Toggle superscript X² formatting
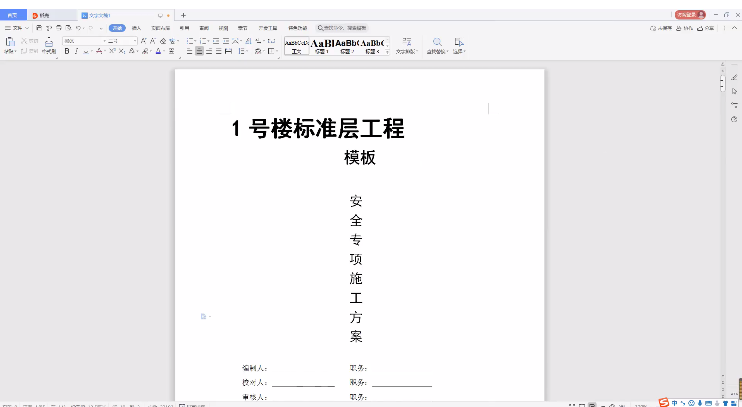This screenshot has width=742, height=407. 112,51
